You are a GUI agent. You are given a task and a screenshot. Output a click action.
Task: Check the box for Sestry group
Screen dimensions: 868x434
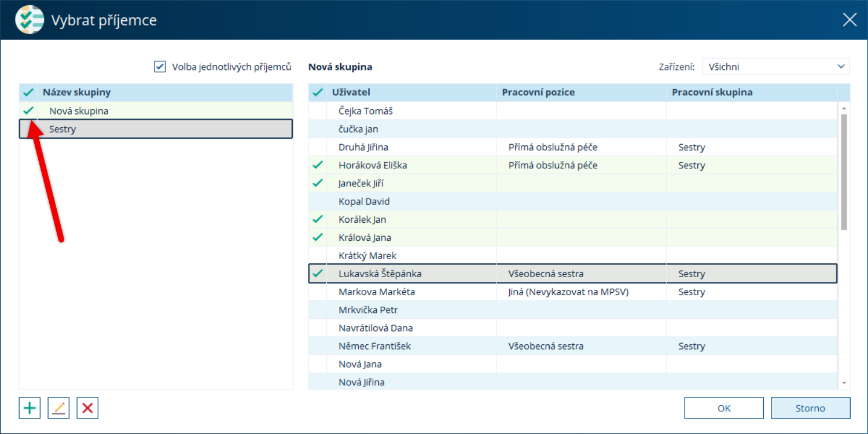click(28, 129)
